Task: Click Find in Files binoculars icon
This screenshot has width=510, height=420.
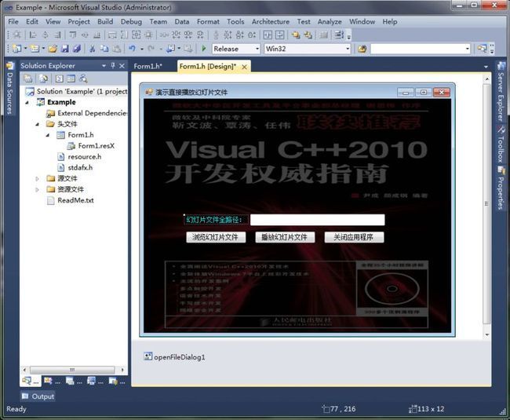Action: (x=362, y=49)
